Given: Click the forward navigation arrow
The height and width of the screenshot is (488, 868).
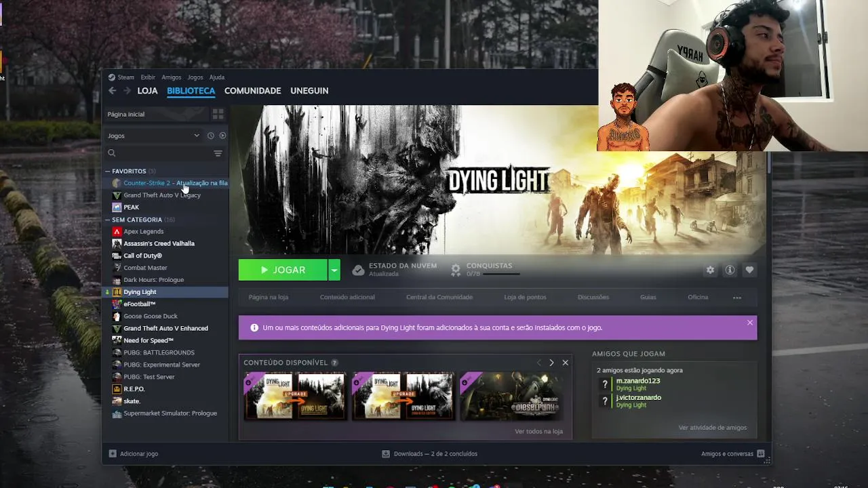Looking at the screenshot, I should pos(127,91).
